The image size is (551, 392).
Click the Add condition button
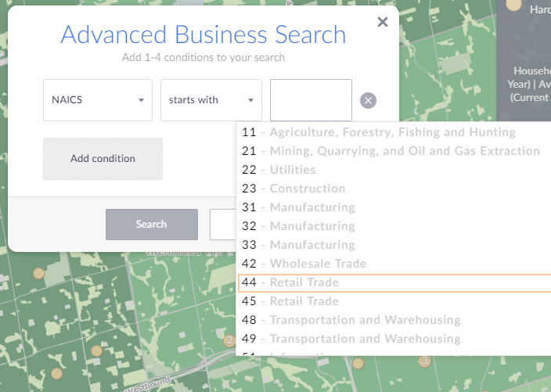(103, 159)
